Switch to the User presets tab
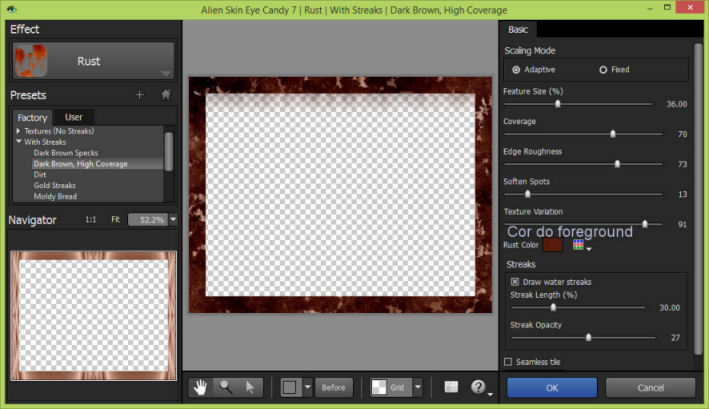This screenshot has width=709, height=409. [73, 117]
